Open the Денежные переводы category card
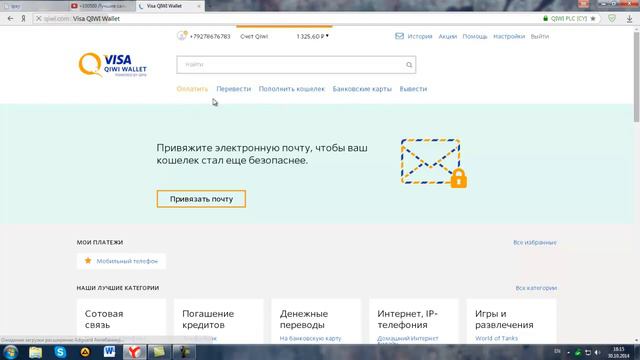Image resolution: width=640 pixels, height=360 pixels. point(316,321)
